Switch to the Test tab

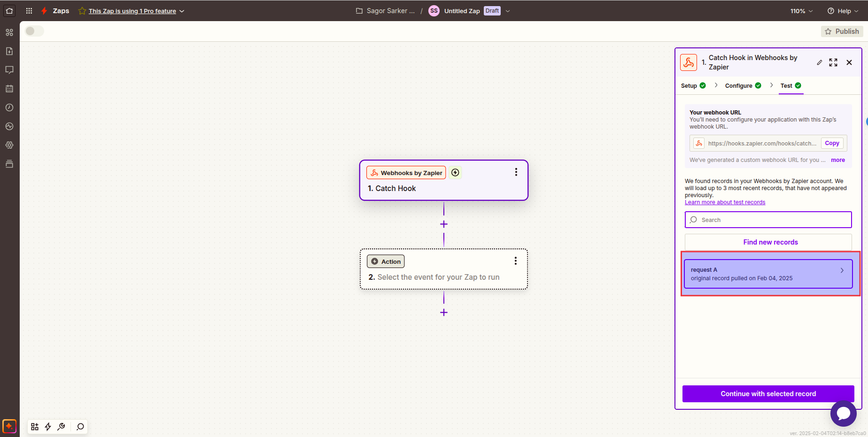791,85
